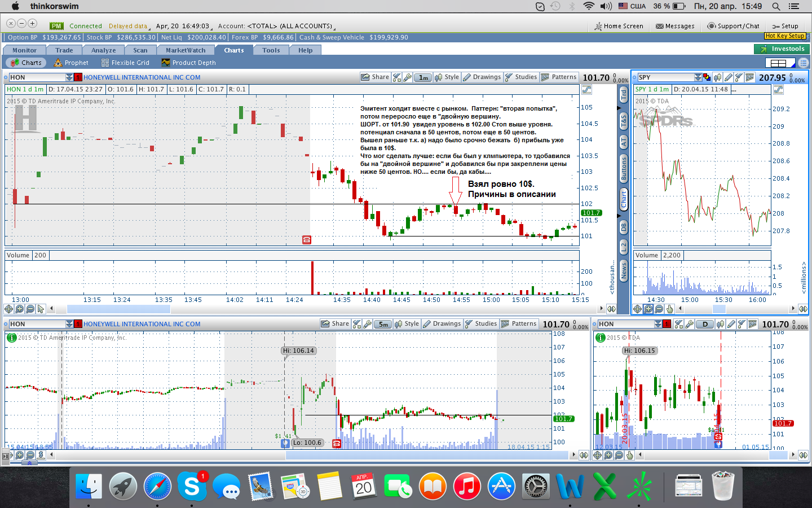This screenshot has width=812, height=508.
Task: Toggle the AT side panel tab
Action: coord(624,142)
